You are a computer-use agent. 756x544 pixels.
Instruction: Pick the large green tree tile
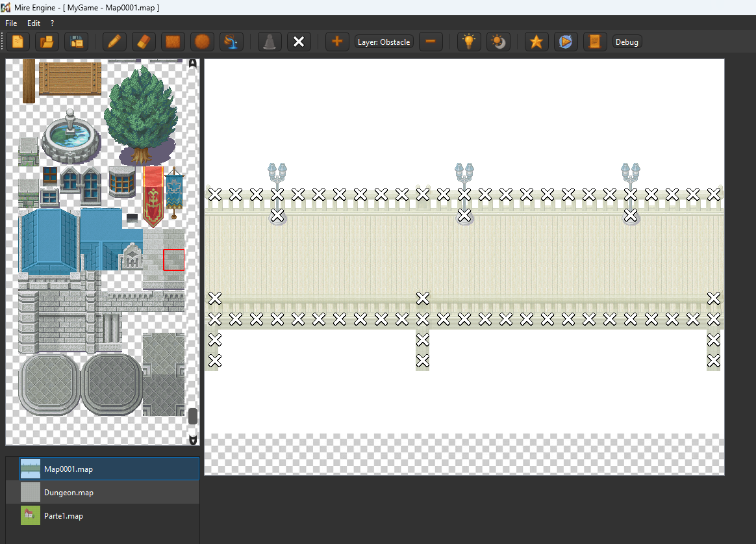pos(141,115)
